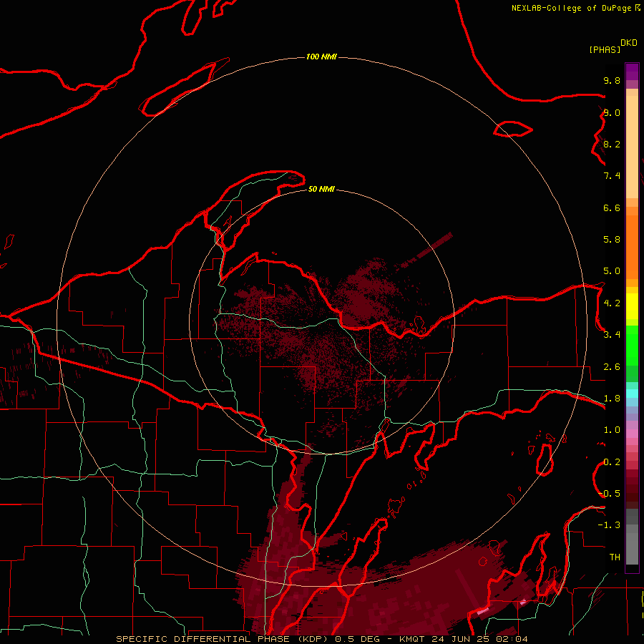Pick the bright green band of the color scale
Screen dimensions: 644x644
pos(632,347)
